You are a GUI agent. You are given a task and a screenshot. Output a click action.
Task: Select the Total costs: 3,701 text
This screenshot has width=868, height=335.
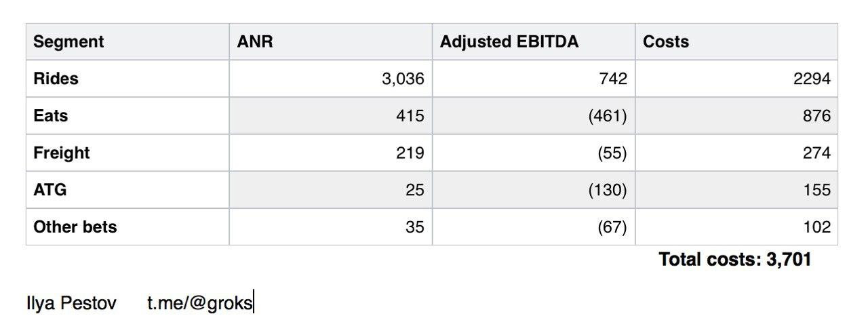pos(734,259)
